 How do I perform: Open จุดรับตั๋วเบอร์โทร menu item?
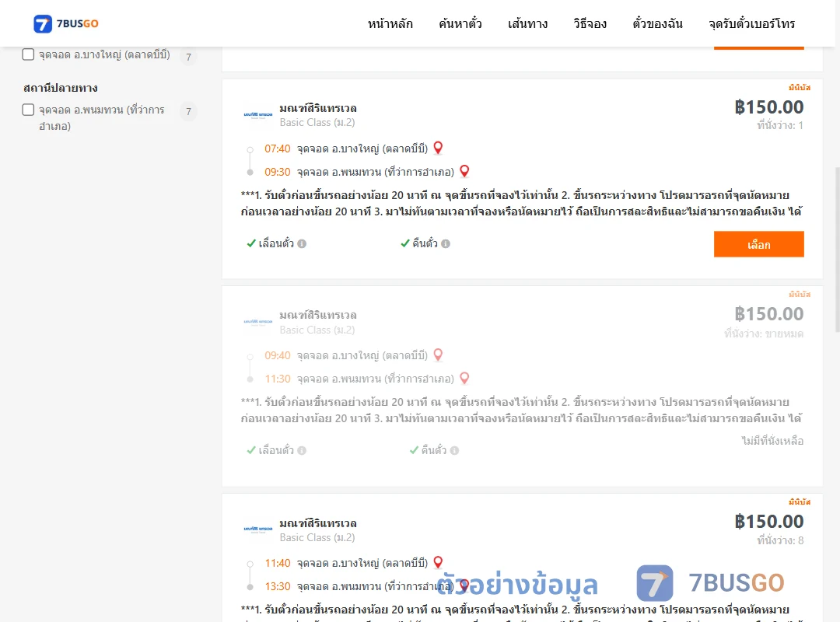(751, 23)
